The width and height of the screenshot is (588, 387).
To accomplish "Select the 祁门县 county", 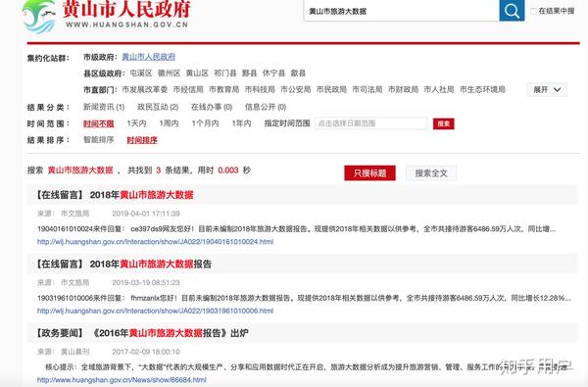I will (x=225, y=73).
